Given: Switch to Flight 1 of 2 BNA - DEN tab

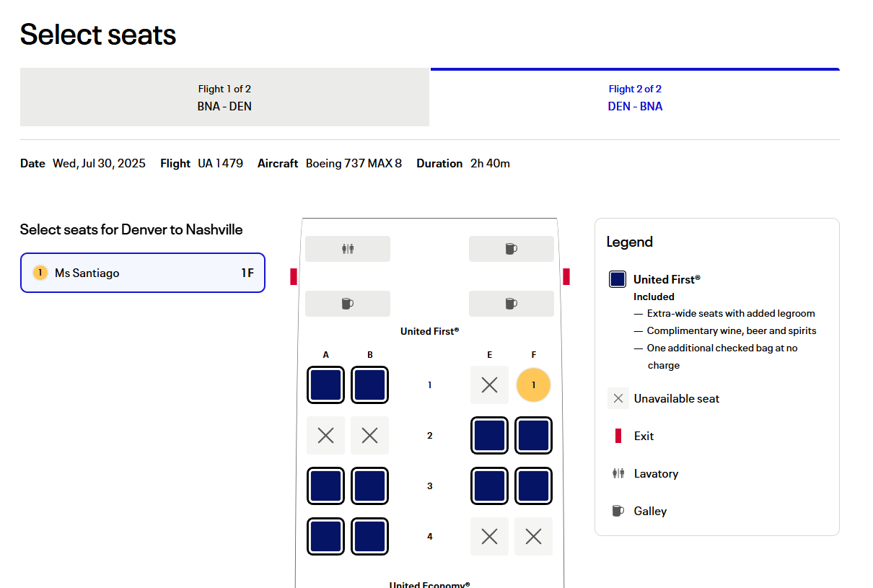Looking at the screenshot, I should (224, 97).
